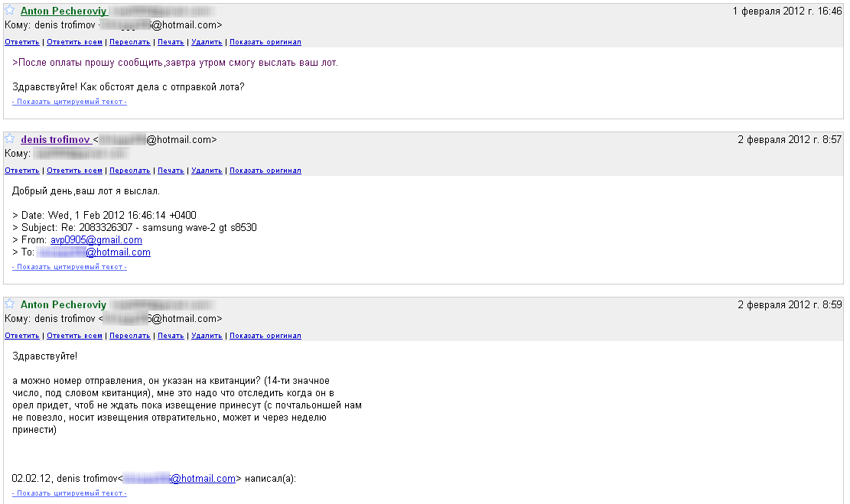The image size is (850, 504).
Task: Print the 16:46 message via Печать
Action: 171,42
